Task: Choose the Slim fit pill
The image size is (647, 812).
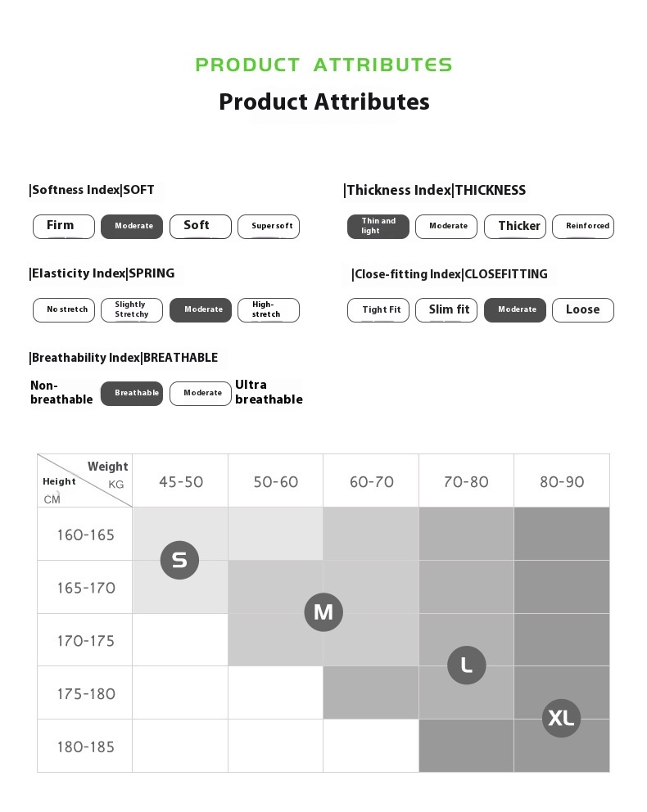Action: [446, 309]
